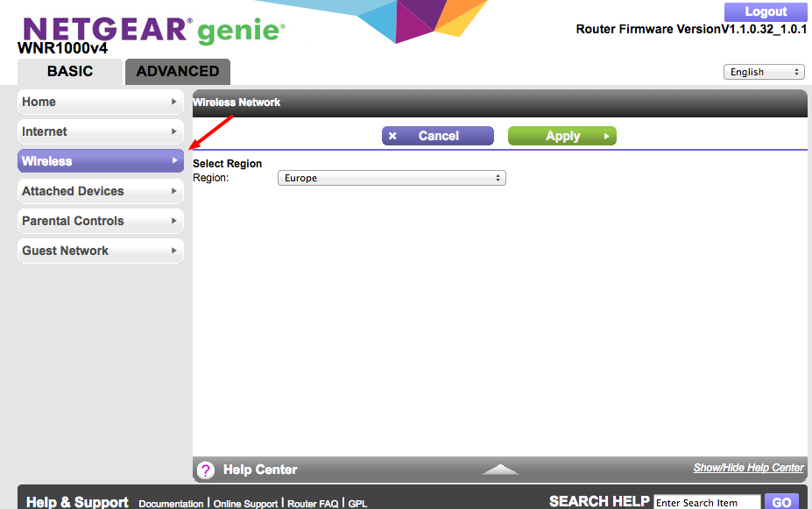
Task: Click Show/Hide Help Center link
Action: [x=748, y=468]
